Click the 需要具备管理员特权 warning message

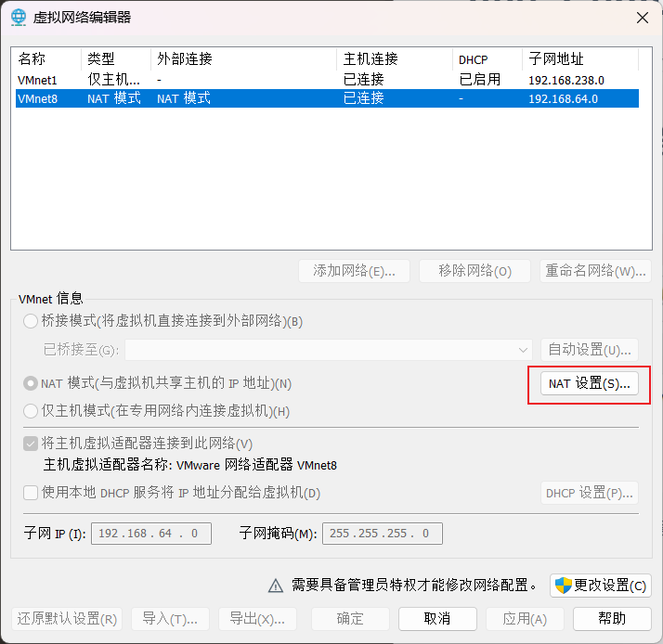point(414,586)
